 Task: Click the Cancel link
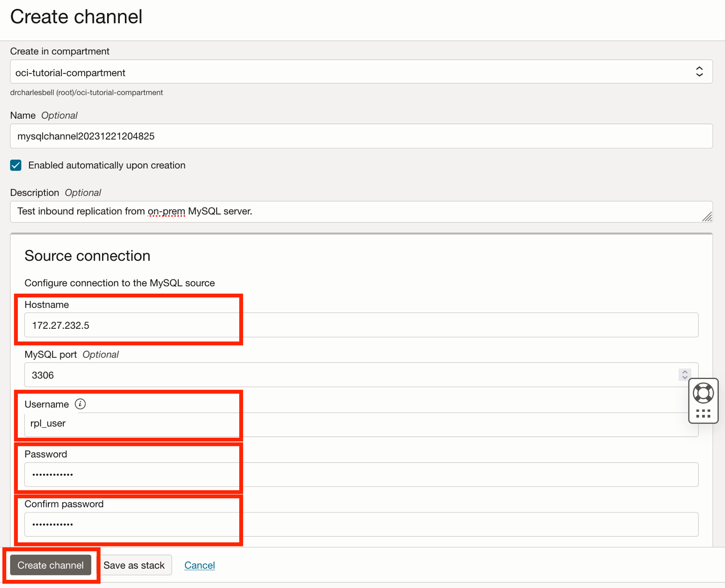(200, 565)
